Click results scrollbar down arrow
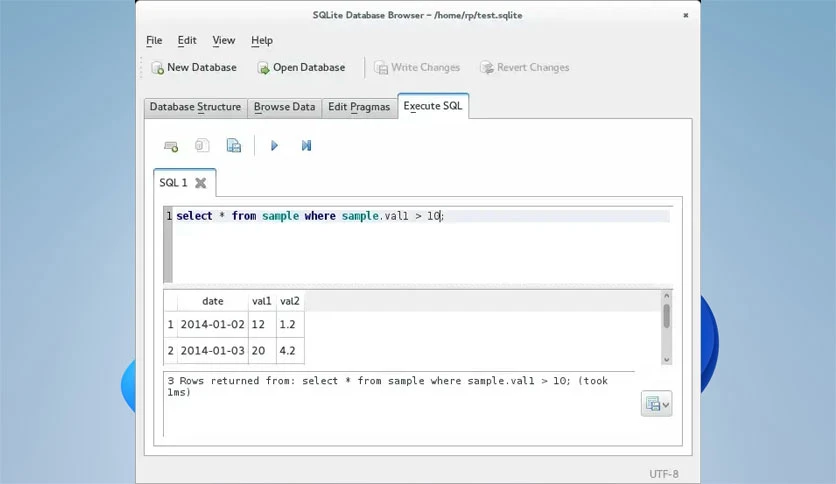836x484 pixels. [x=666, y=360]
